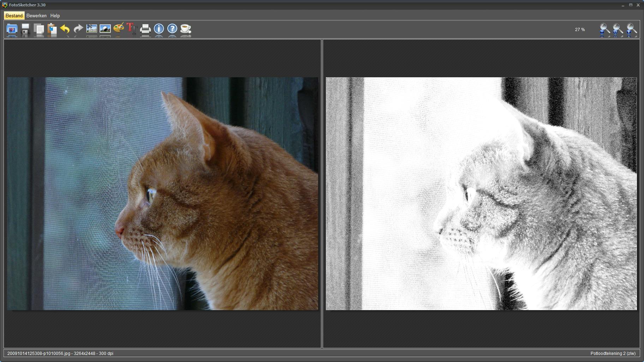Click the coffee cup donate icon
644x362 pixels.
pyautogui.click(x=186, y=29)
